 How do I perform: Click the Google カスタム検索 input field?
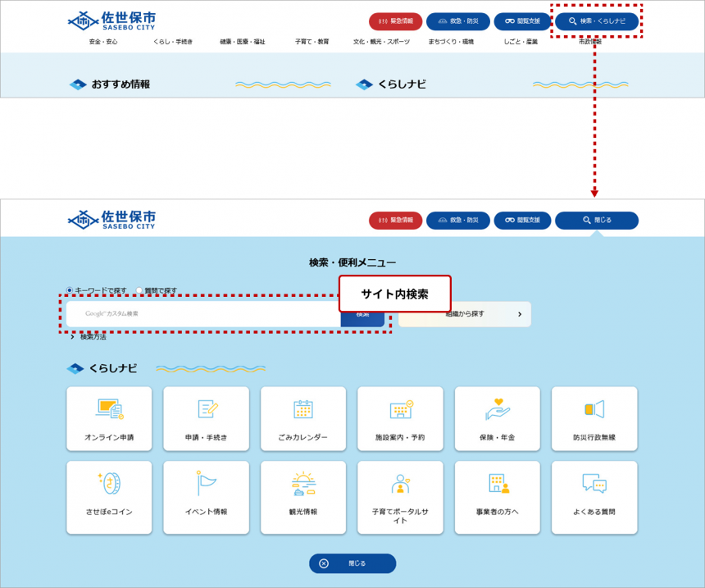(203, 314)
